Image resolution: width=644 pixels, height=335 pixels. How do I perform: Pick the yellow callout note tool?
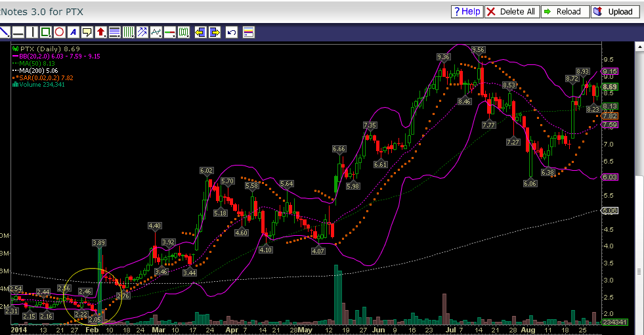[87, 32]
